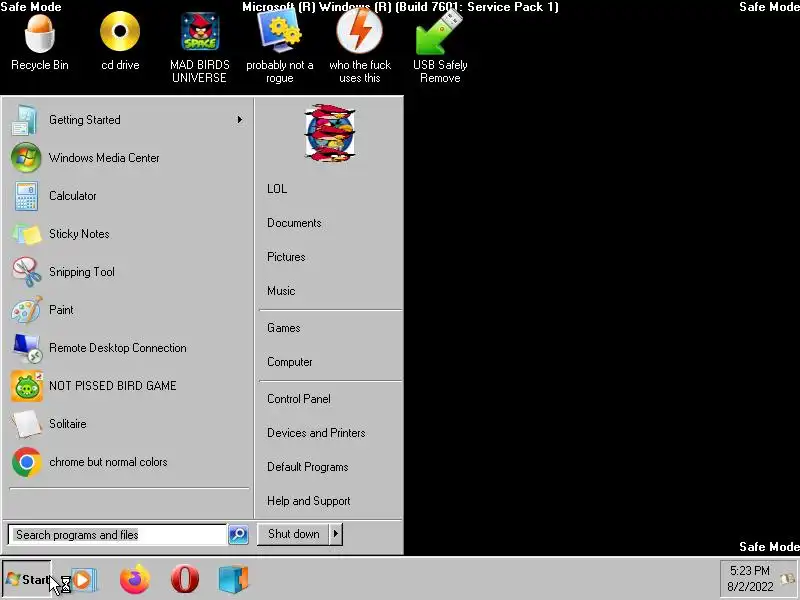Select the 'NOT PISSED BIRD GAME' label

(113, 386)
